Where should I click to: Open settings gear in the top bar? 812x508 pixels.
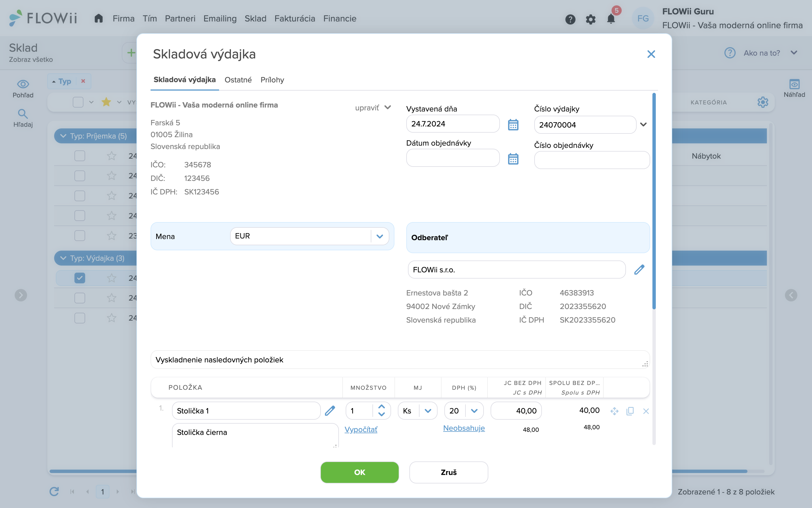coord(591,19)
